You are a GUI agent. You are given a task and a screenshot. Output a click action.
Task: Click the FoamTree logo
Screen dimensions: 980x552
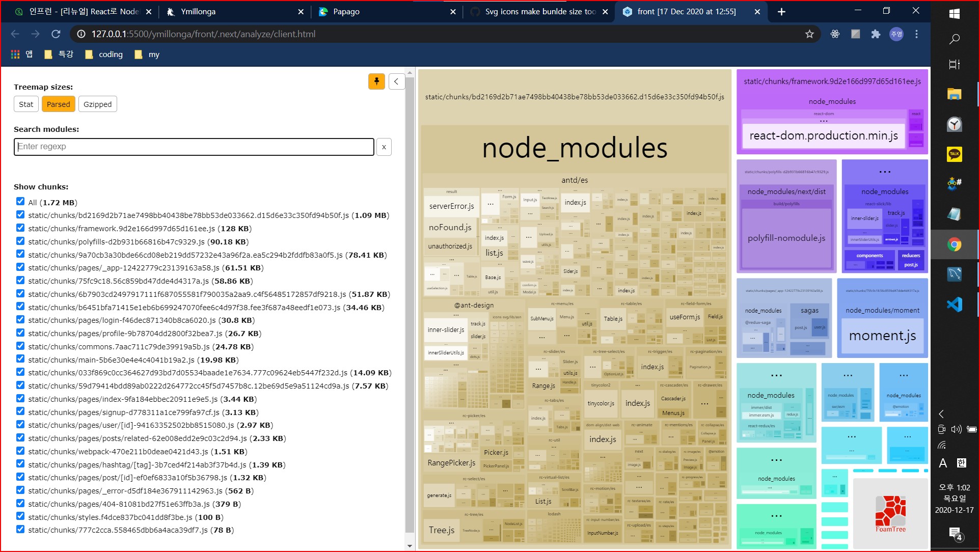click(x=890, y=514)
